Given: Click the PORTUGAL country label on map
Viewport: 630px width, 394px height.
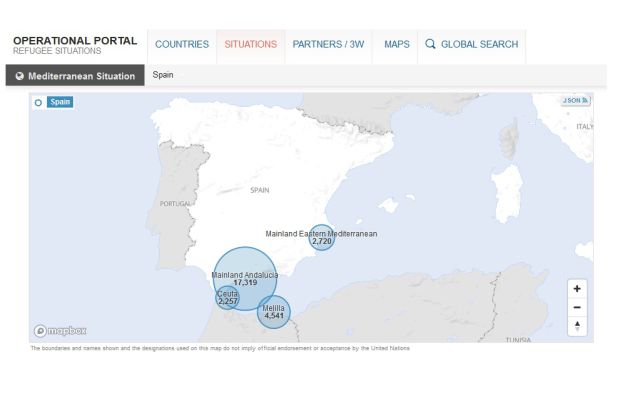Looking at the screenshot, I should tap(175, 204).
